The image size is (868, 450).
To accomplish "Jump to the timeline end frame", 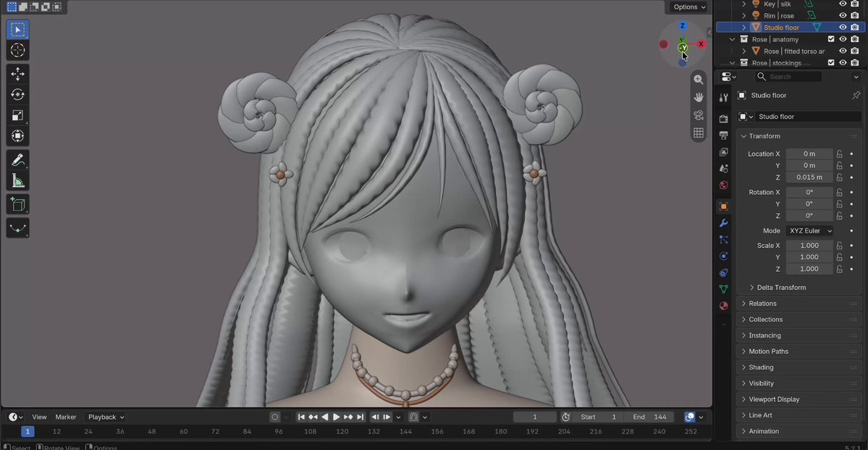I will [x=360, y=417].
